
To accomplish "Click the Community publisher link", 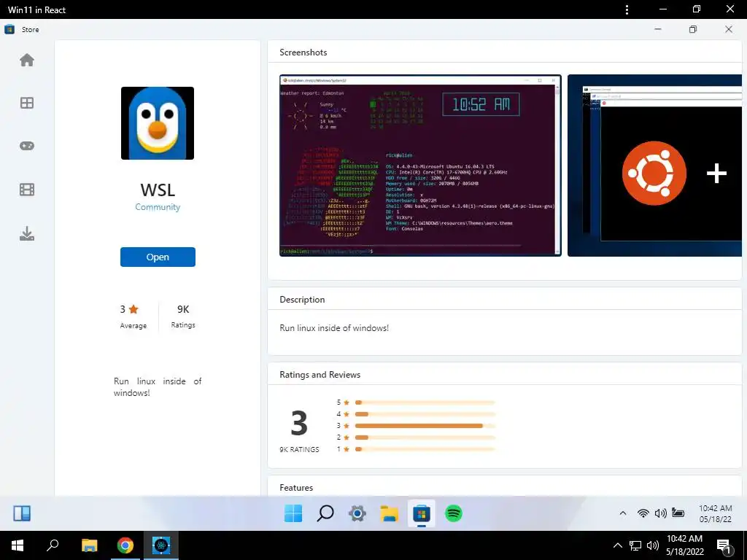I will (158, 207).
